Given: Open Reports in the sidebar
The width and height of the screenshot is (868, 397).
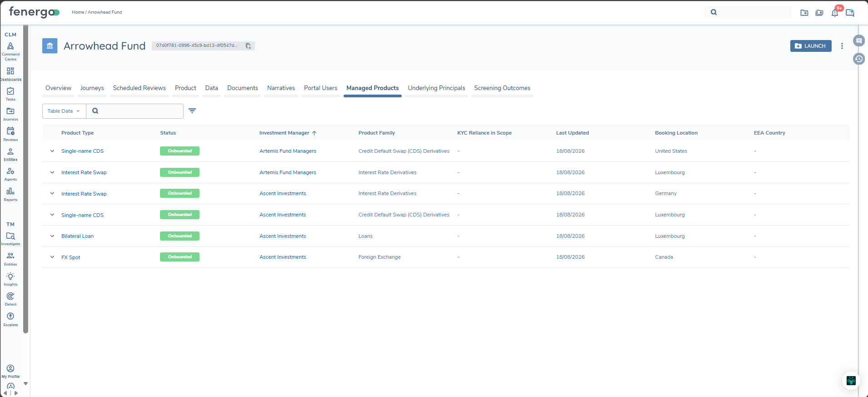Looking at the screenshot, I should point(10,194).
